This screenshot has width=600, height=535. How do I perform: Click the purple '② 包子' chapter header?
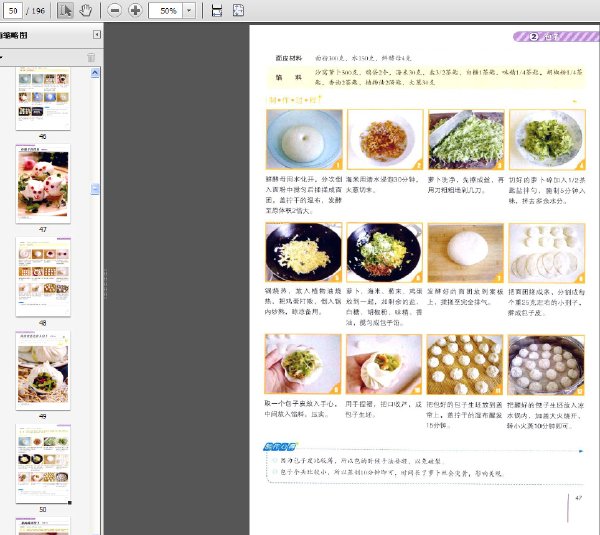[556, 36]
